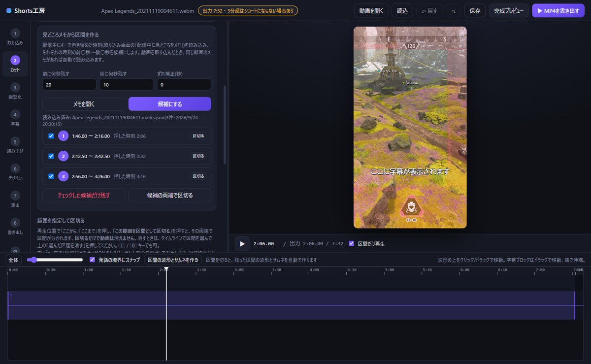Select step 2 カット in the sidebar
This screenshot has height=364, width=591.
click(x=15, y=64)
